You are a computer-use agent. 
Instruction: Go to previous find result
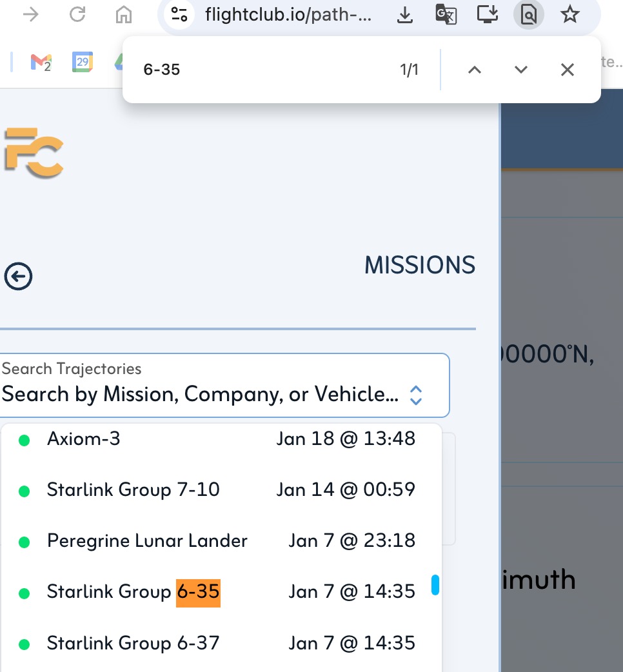click(475, 70)
